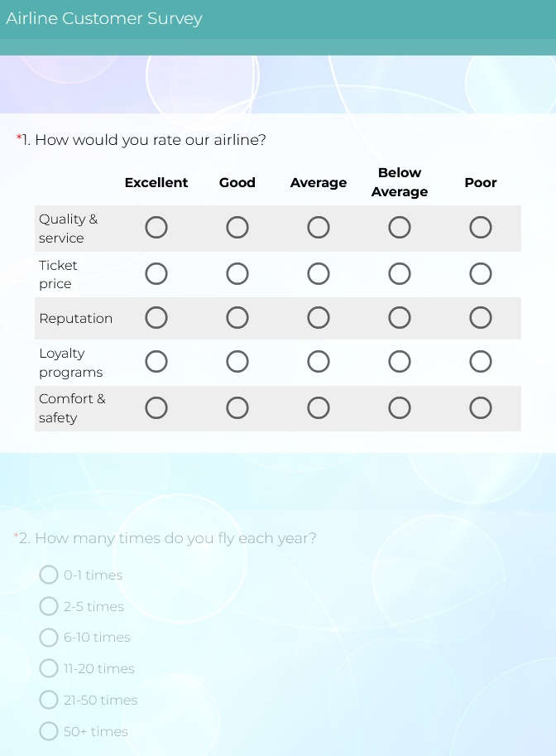Select Poor for Loyalty programs
This screenshot has width=556, height=756.
click(481, 362)
